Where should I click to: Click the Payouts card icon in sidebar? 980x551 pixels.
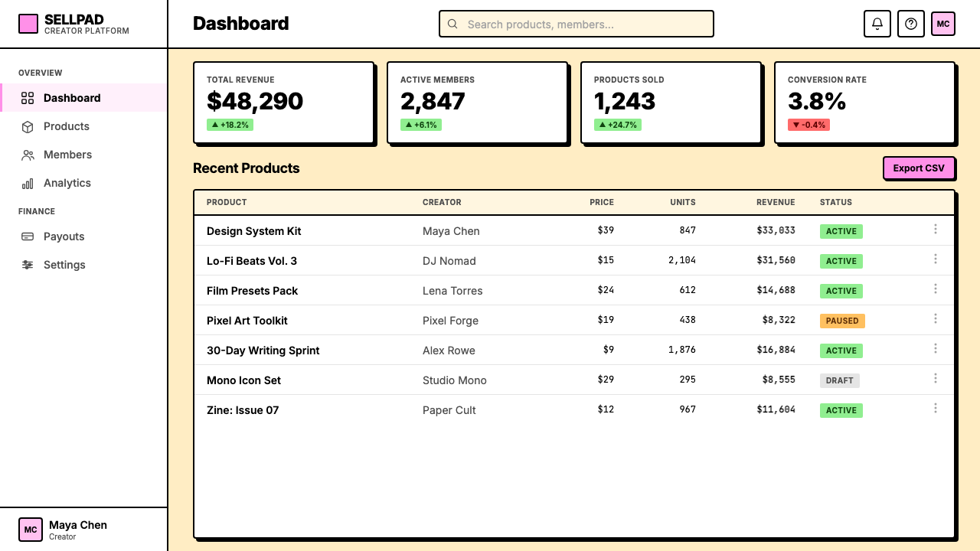(x=28, y=236)
